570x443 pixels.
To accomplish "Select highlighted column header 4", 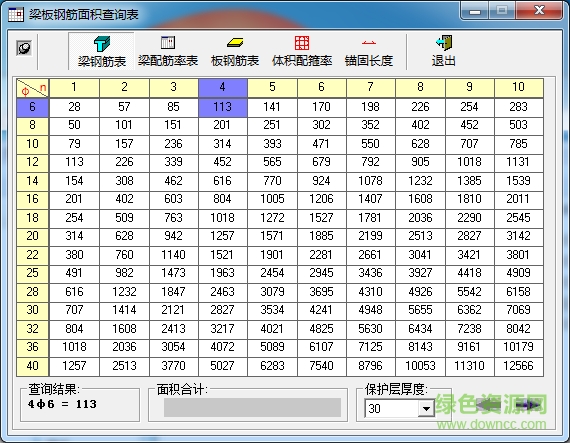I will click(222, 88).
